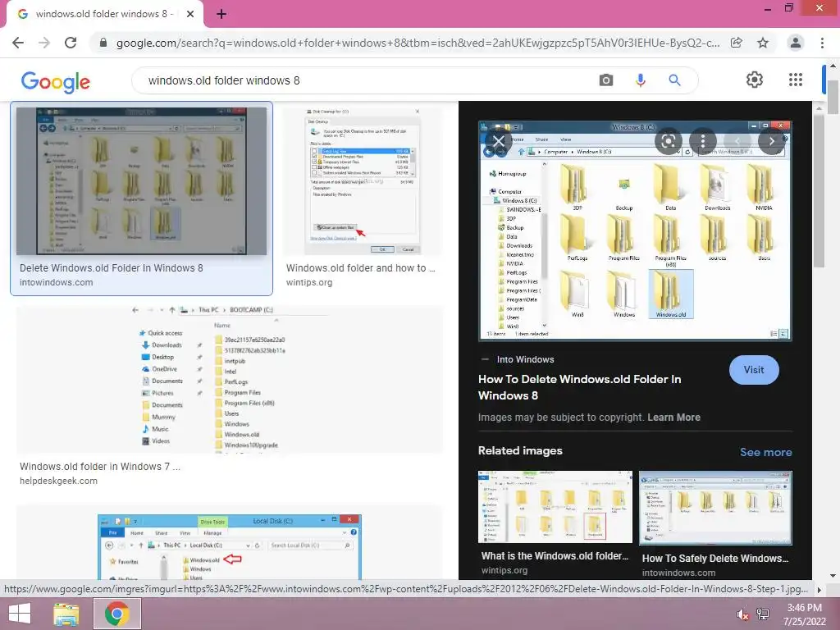The height and width of the screenshot is (630, 840).
Task: Click muted volume tray icon
Action: point(742,614)
